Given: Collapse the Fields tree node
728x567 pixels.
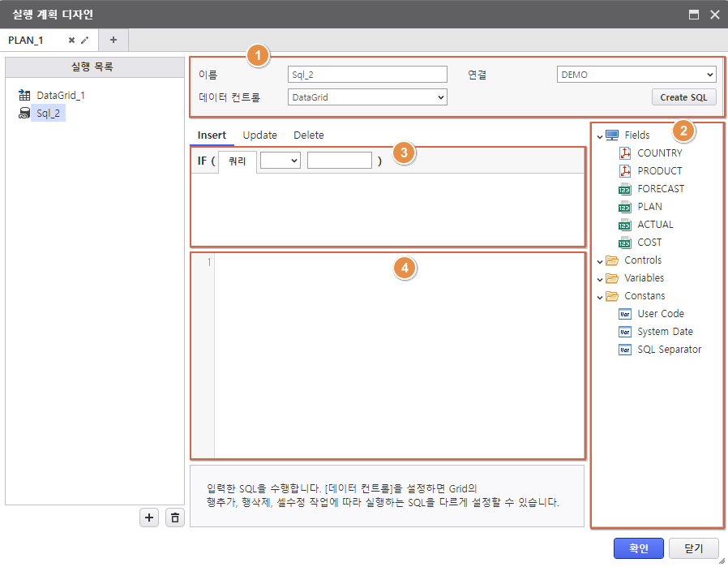Looking at the screenshot, I should click(600, 135).
